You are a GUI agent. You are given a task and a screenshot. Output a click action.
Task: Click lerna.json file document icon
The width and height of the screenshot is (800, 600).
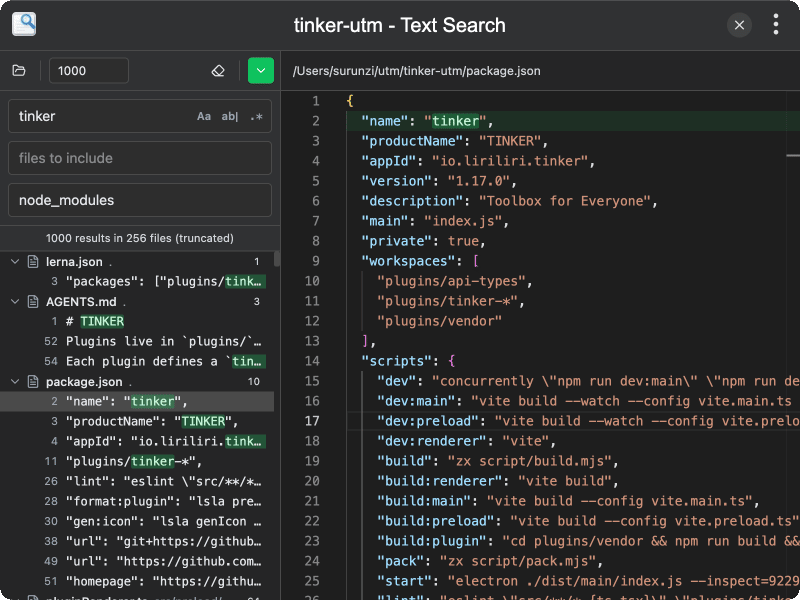[x=33, y=262]
